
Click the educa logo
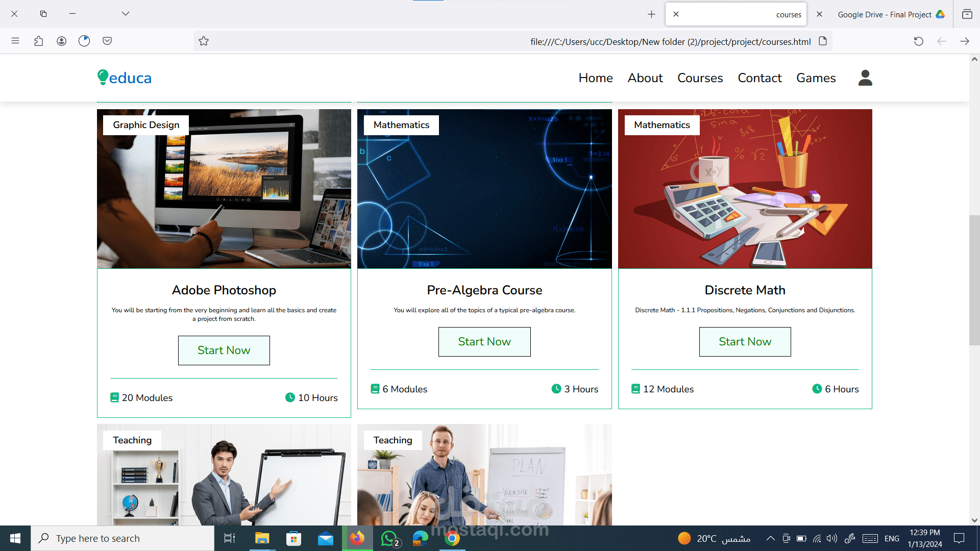[125, 78]
